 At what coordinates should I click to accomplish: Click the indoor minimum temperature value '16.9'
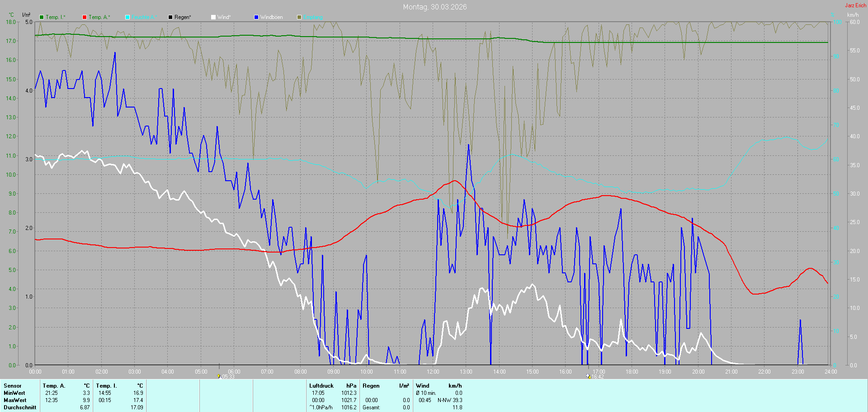[x=138, y=393]
